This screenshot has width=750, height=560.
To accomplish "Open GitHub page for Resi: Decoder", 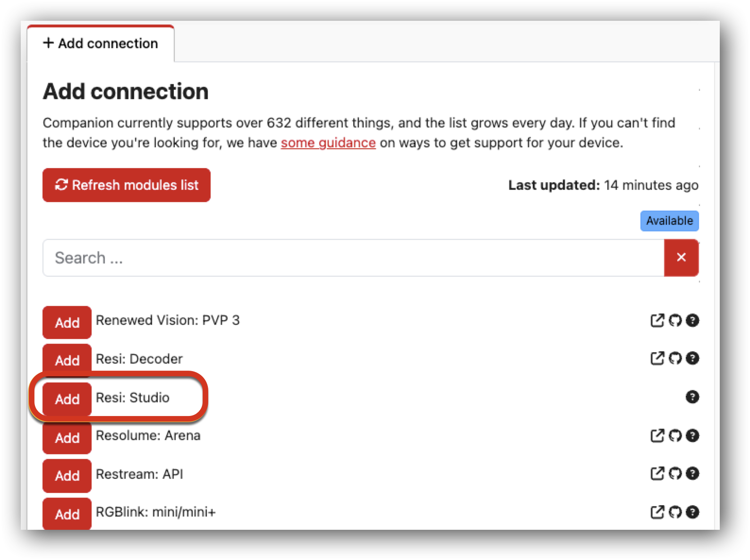I will click(x=675, y=358).
